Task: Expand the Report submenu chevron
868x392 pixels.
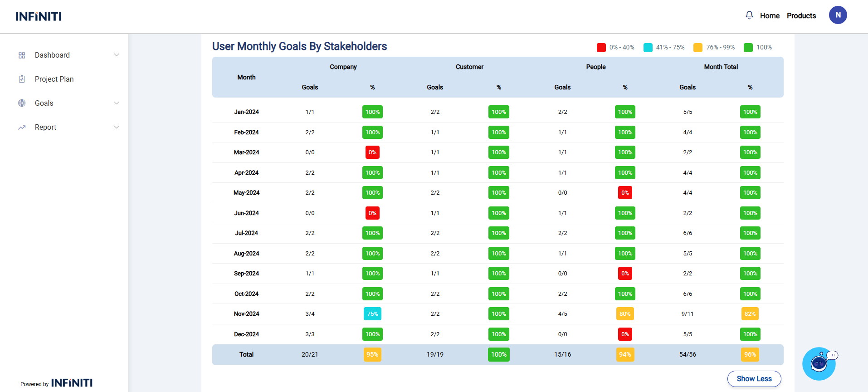Action: pos(117,127)
